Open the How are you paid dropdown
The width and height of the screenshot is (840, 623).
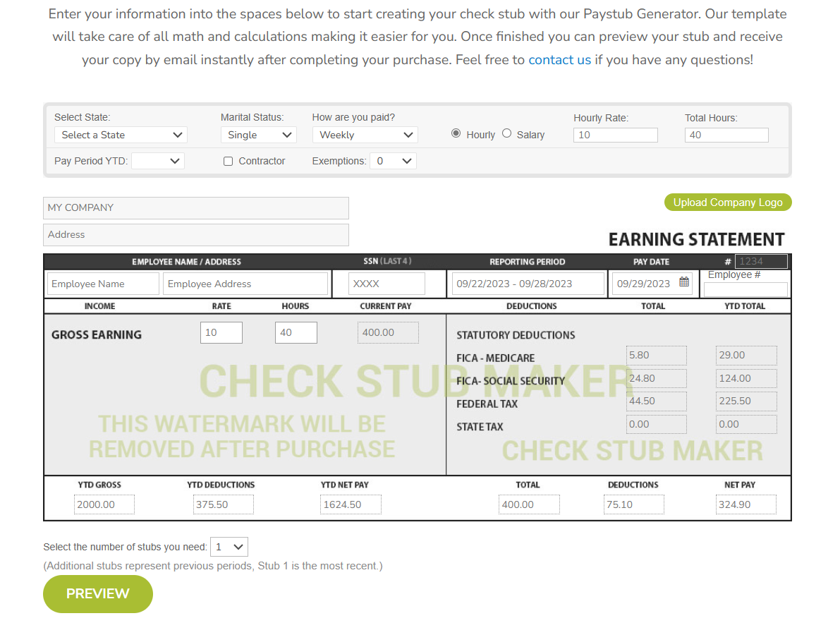365,134
